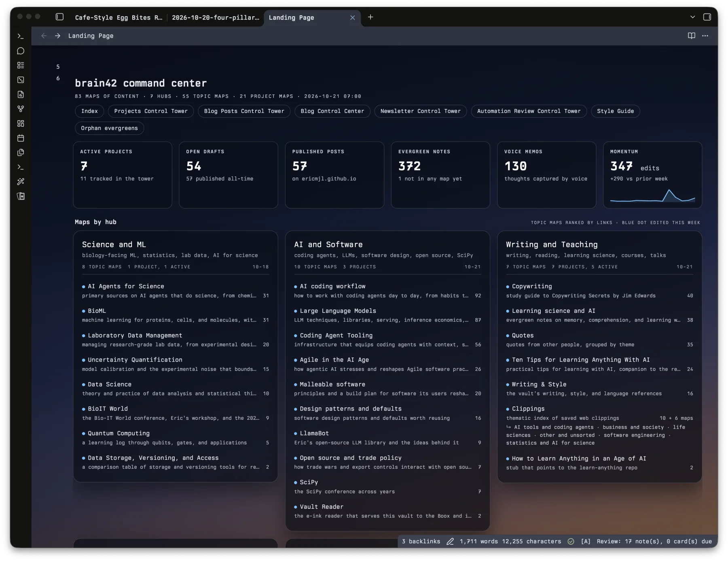Open Coding Agent Tooling map
The height and width of the screenshot is (561, 728).
click(x=336, y=336)
